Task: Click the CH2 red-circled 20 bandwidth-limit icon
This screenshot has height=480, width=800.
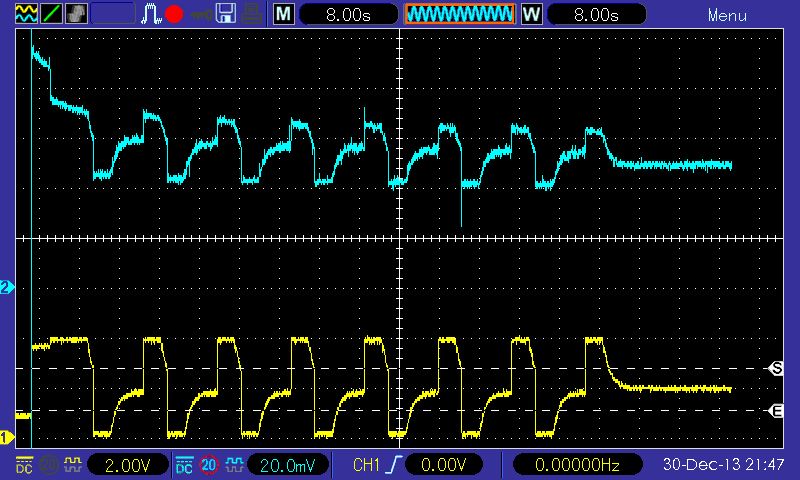Action: point(209,464)
